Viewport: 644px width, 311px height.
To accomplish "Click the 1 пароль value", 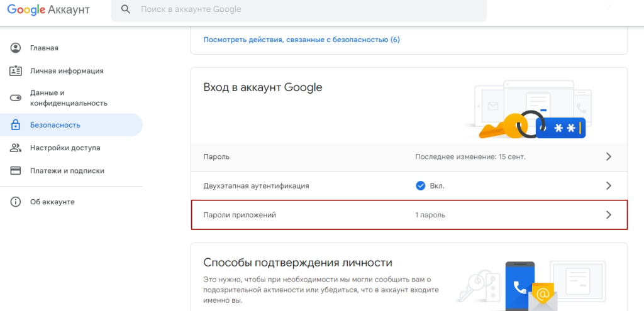I will (430, 215).
